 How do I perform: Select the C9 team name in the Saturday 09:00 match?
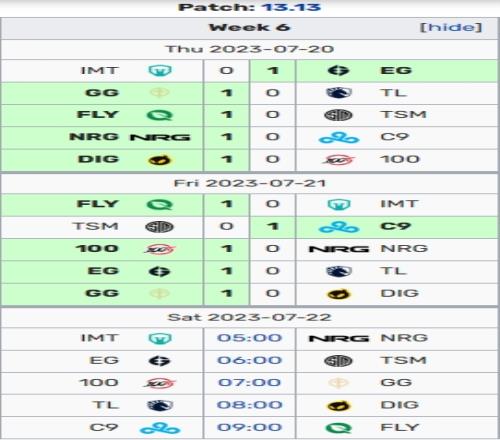coord(104,427)
